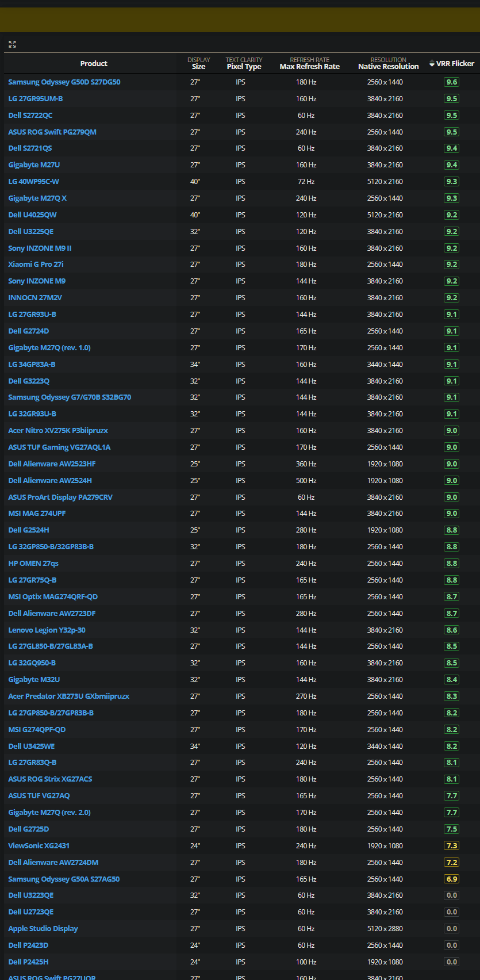480x980 pixels.
Task: Open the Gigabyte M32U link
Action: 34,680
